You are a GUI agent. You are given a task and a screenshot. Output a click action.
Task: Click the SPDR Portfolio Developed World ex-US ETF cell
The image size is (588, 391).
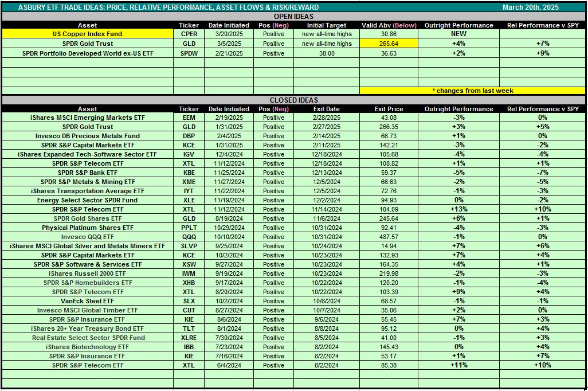tap(88, 53)
